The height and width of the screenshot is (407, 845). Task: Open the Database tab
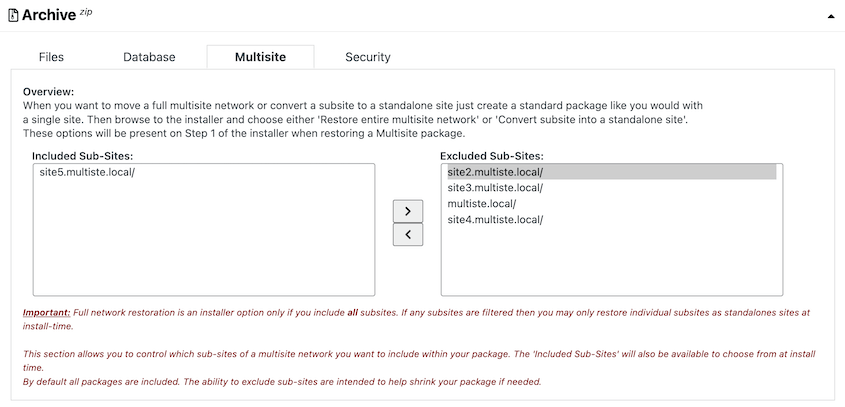(x=149, y=57)
